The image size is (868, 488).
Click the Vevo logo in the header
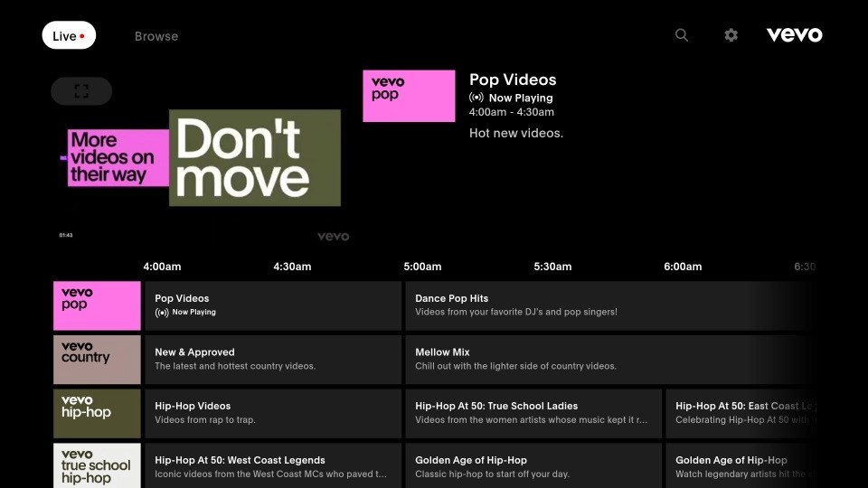[795, 35]
